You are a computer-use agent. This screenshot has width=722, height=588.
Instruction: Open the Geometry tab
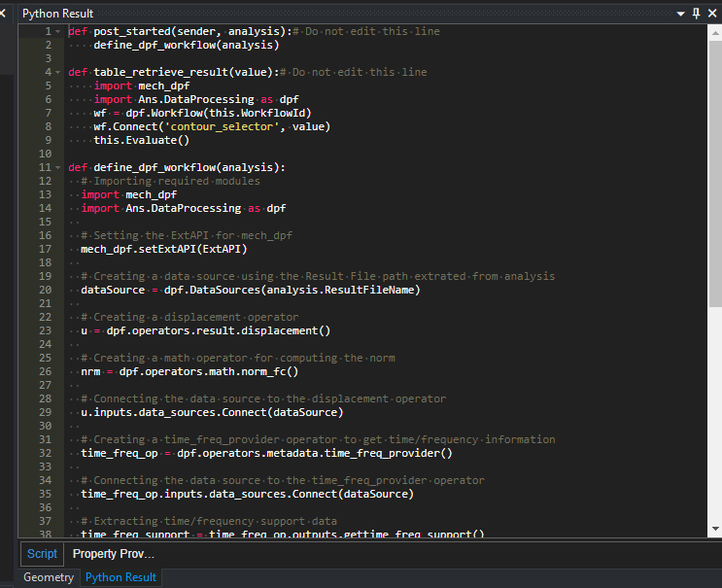point(49,577)
